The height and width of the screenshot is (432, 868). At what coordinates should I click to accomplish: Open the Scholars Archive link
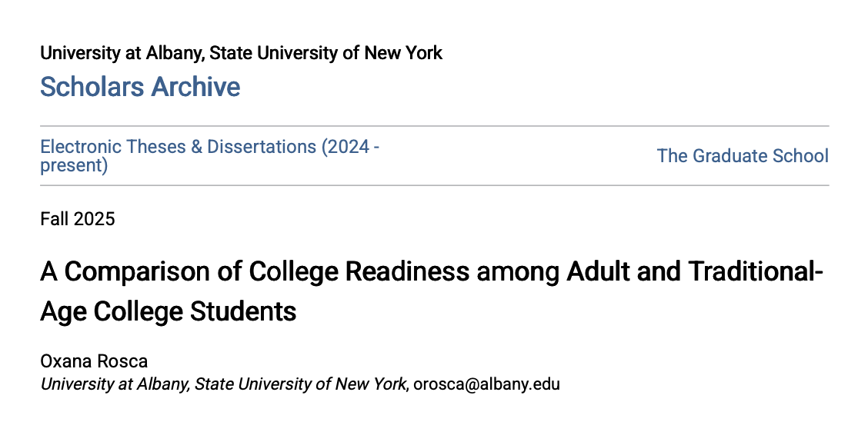pyautogui.click(x=140, y=87)
